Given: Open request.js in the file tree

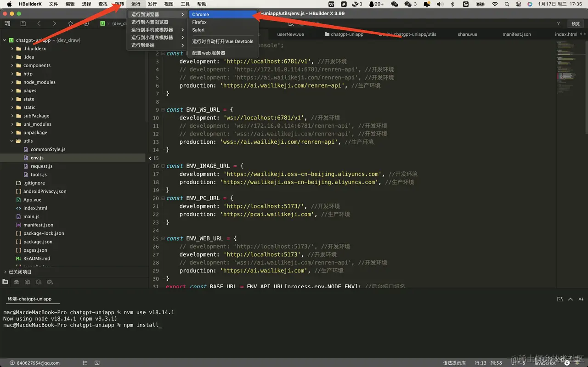Looking at the screenshot, I should 41,166.
